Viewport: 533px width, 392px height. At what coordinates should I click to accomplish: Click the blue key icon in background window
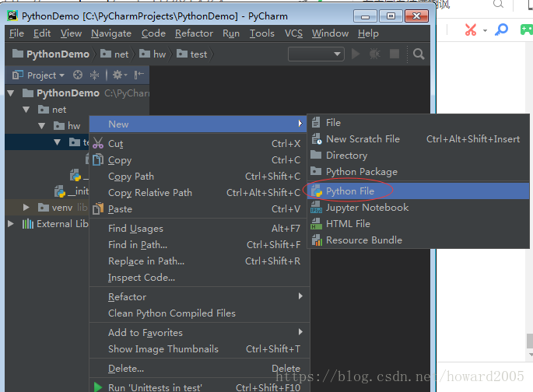pyautogui.click(x=501, y=30)
